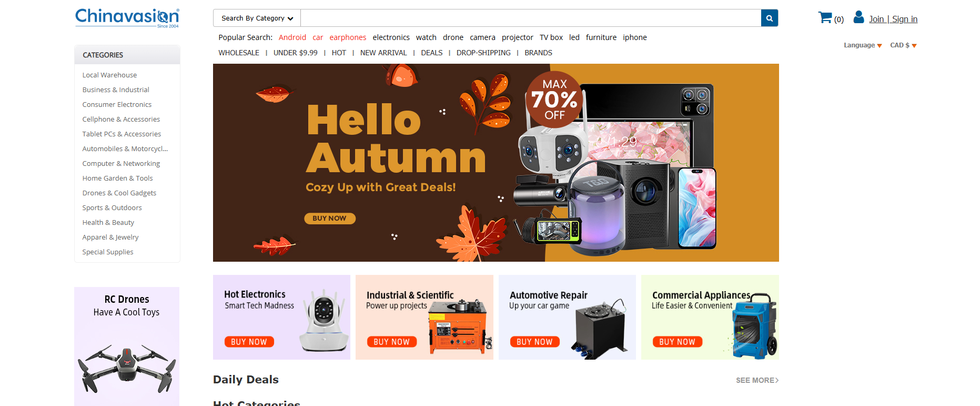Go to NEW ARRIVAL section
The image size is (980, 406).
383,53
